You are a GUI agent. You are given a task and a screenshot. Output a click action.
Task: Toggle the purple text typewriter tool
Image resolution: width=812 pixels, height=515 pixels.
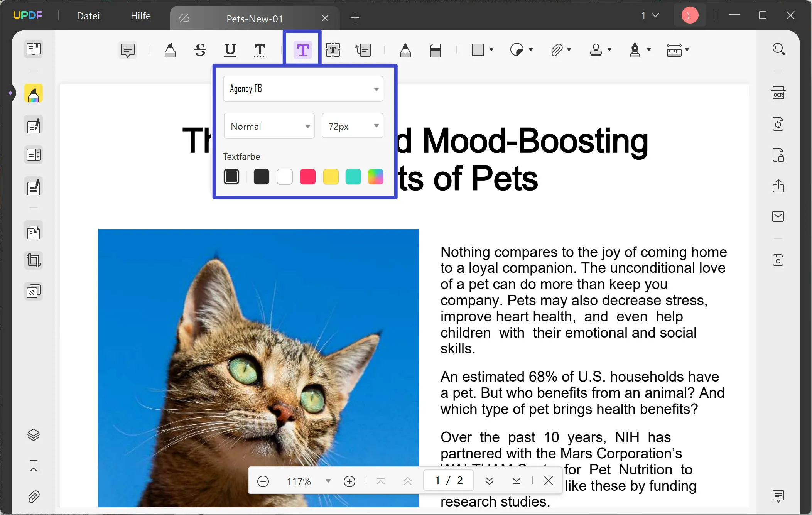(x=302, y=50)
